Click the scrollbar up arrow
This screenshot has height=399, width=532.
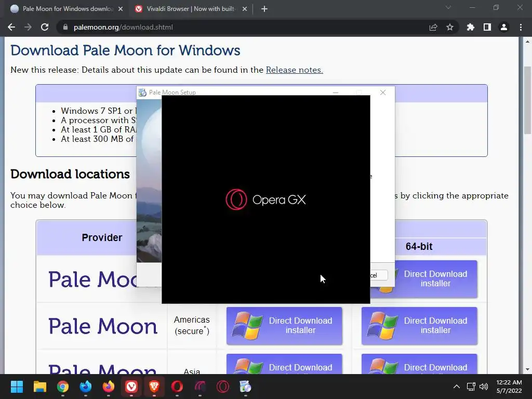(x=527, y=42)
